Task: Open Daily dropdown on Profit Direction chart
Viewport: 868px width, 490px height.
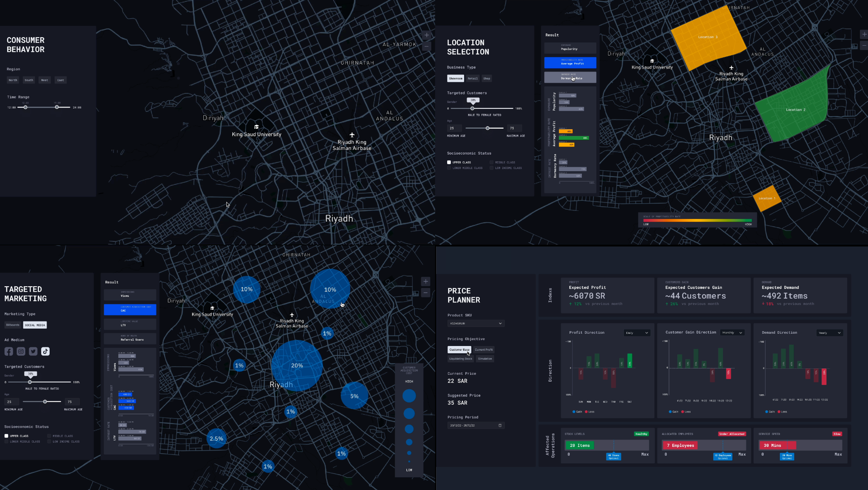Action: click(637, 333)
